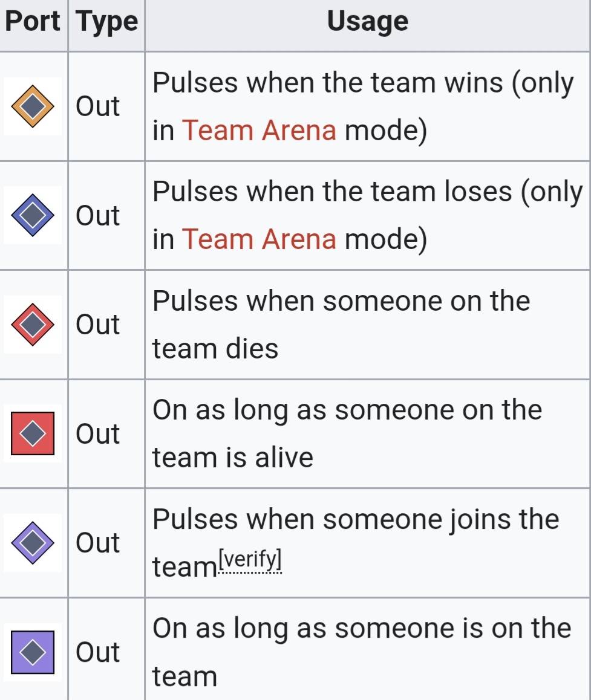
Task: Click the verify superscript note
Action: click(x=250, y=560)
